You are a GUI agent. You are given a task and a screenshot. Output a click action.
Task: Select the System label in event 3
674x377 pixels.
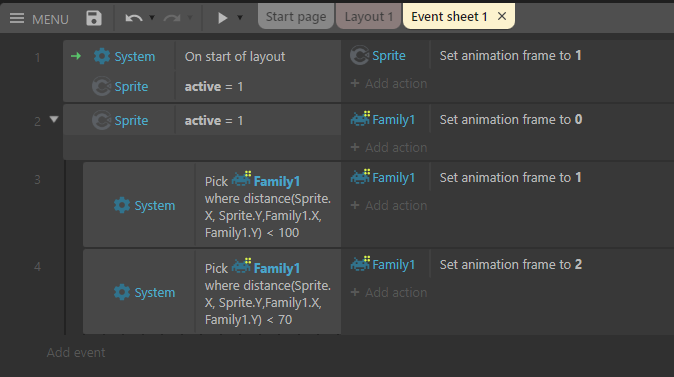pos(155,205)
